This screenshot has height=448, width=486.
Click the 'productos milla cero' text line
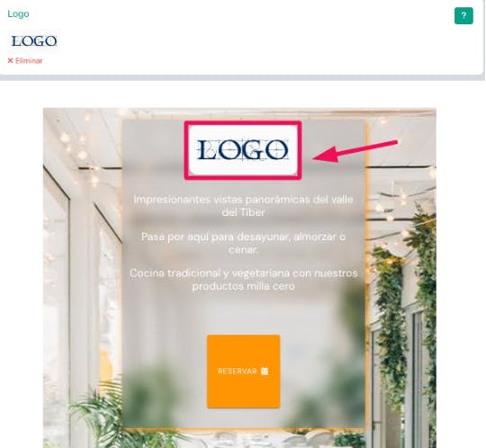click(x=243, y=286)
